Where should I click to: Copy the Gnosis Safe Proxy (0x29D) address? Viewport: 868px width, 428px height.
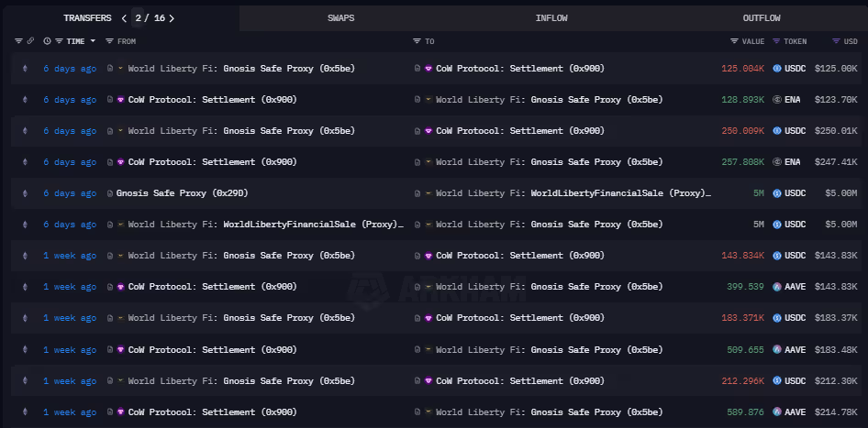tap(110, 193)
